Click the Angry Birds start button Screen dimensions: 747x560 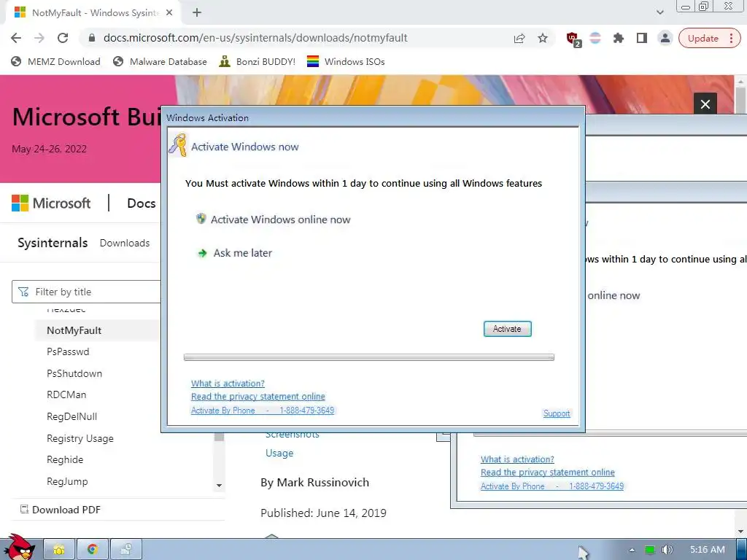pyautogui.click(x=20, y=547)
